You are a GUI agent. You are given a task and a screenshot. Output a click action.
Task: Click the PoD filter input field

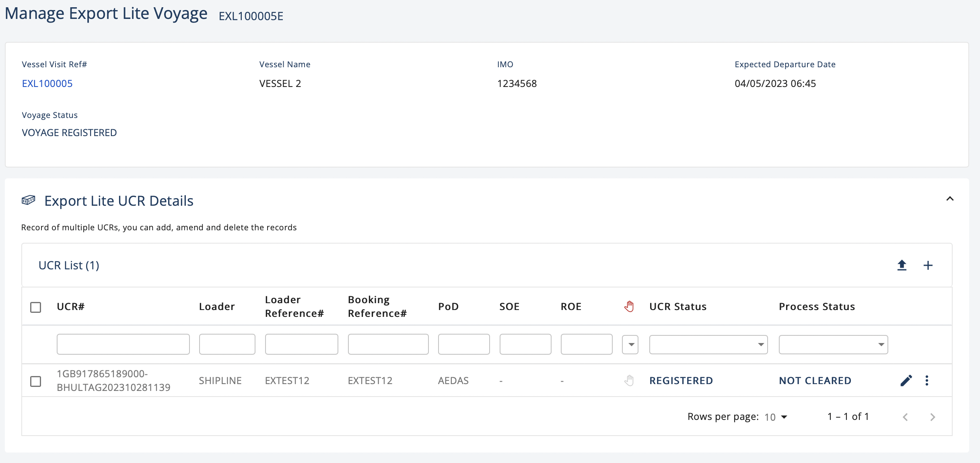463,344
